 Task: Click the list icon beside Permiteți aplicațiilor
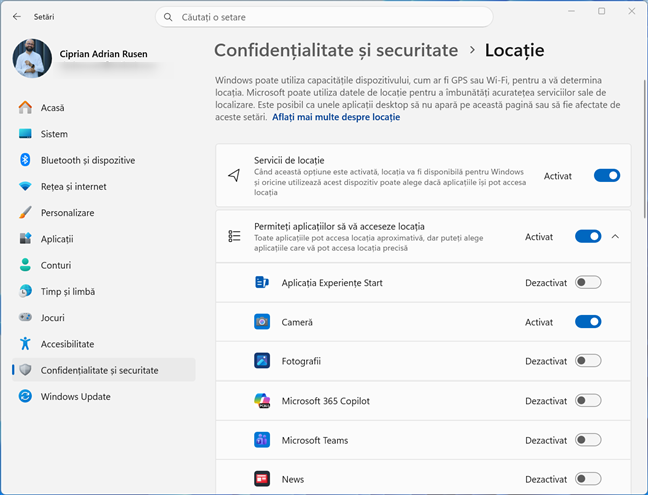click(x=234, y=236)
